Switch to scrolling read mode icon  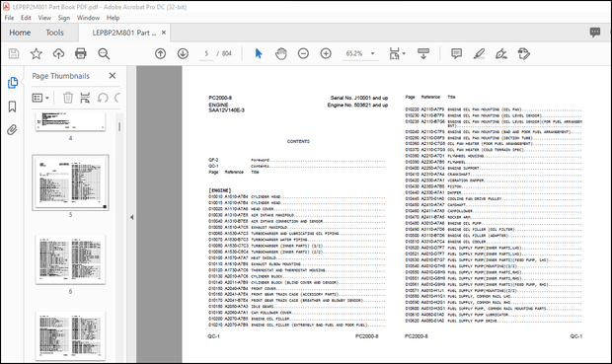pos(423,53)
